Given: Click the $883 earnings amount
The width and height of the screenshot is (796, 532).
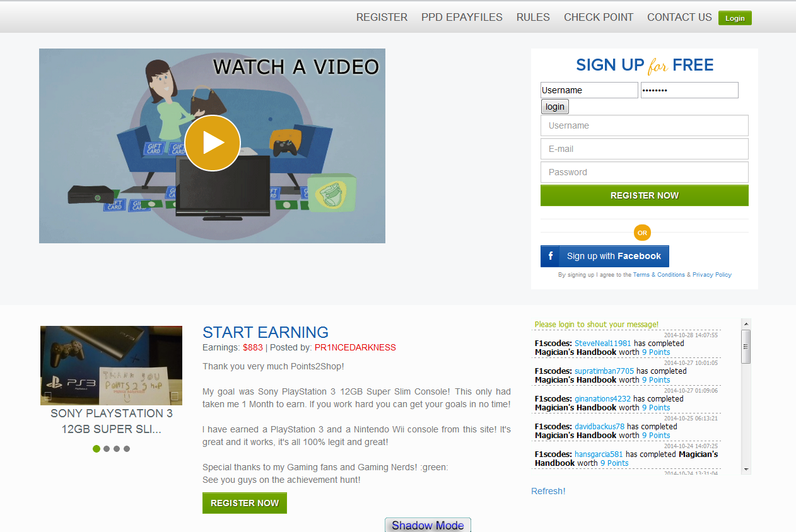Looking at the screenshot, I should [253, 347].
